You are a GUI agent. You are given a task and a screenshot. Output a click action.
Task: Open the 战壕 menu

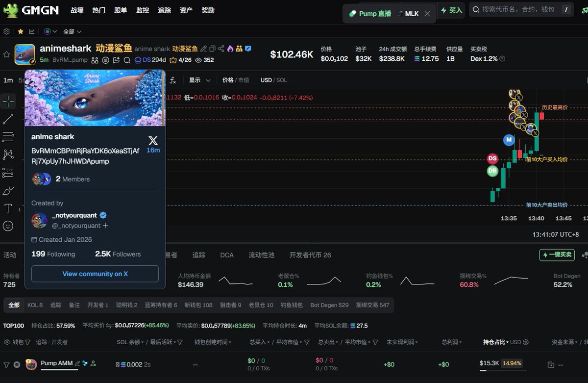click(77, 10)
